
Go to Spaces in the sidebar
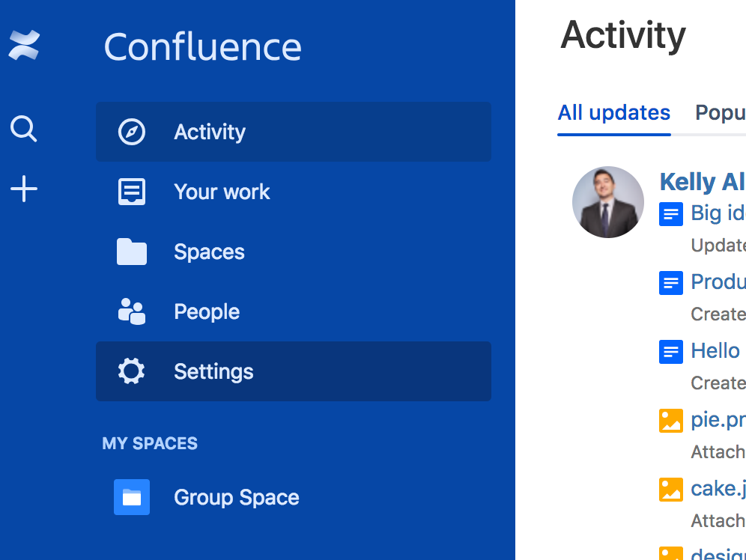(x=294, y=252)
